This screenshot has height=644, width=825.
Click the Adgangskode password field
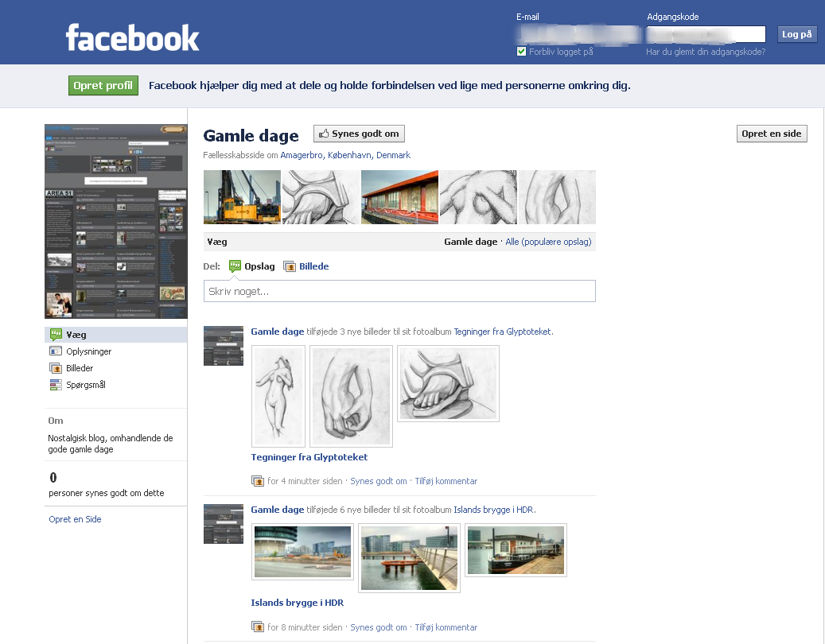706,34
